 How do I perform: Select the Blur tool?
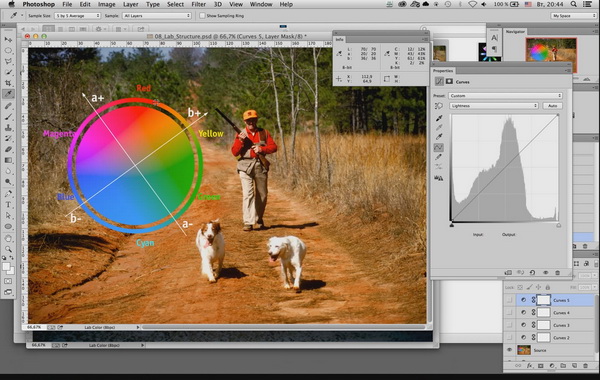[8, 171]
